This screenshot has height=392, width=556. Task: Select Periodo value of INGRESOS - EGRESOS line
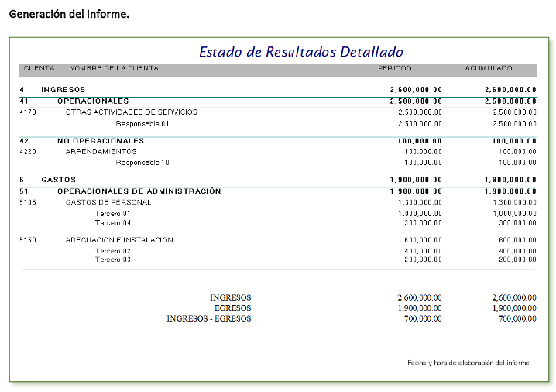coord(423,319)
